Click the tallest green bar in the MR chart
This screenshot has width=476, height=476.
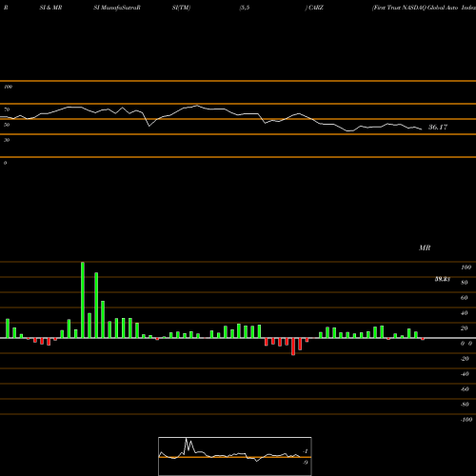[83, 300]
